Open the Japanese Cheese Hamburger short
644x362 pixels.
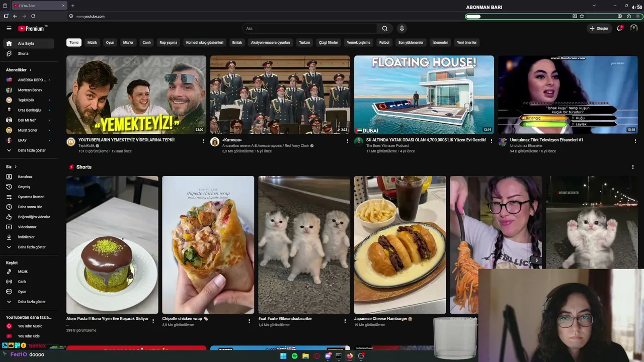[x=400, y=245]
